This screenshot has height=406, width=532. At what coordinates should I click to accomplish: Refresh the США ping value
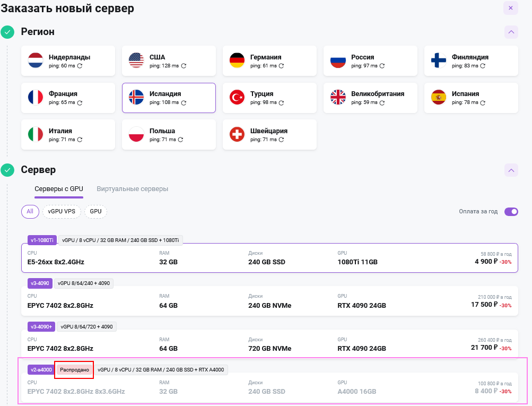click(184, 66)
